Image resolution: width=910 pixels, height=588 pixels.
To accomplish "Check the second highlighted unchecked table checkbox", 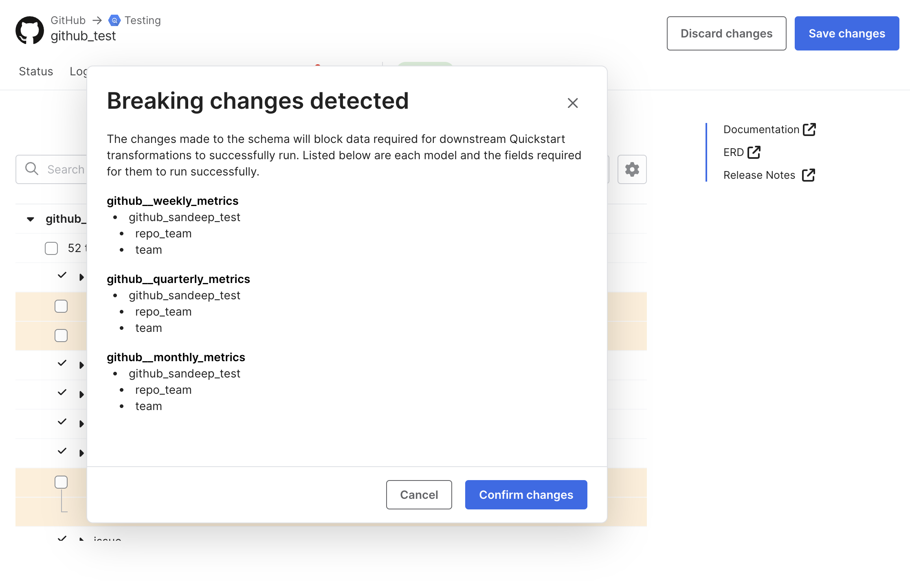I will click(61, 336).
